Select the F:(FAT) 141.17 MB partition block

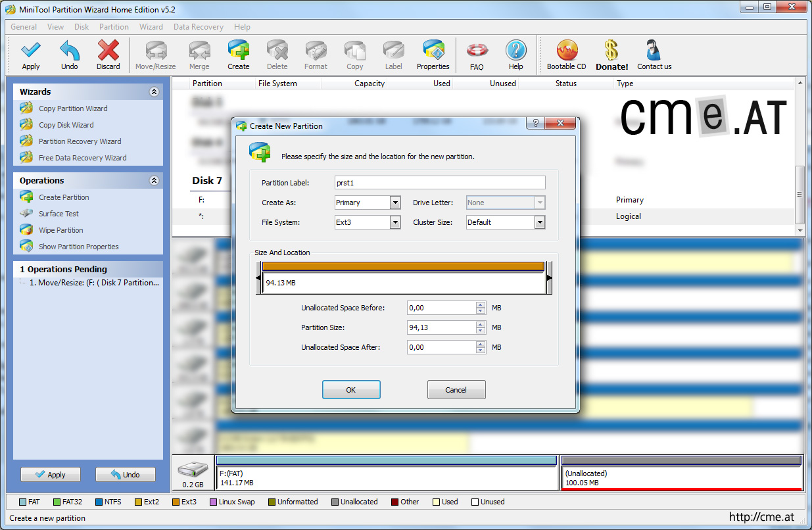(x=387, y=473)
